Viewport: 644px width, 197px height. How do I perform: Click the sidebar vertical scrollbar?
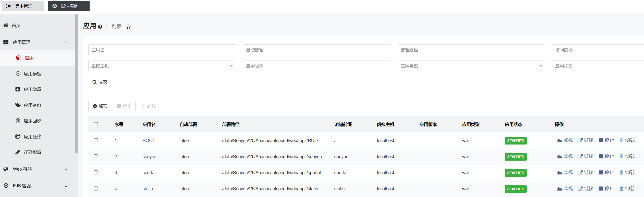(77, 83)
